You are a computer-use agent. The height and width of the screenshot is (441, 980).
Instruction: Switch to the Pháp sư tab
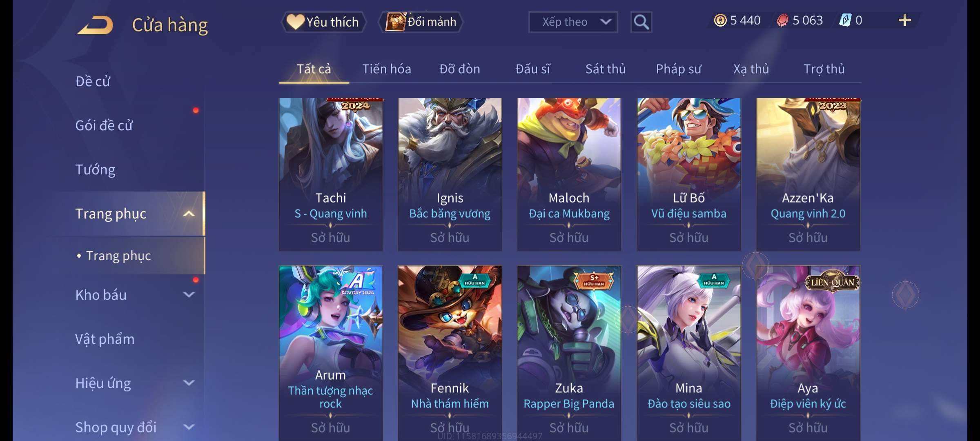point(678,69)
